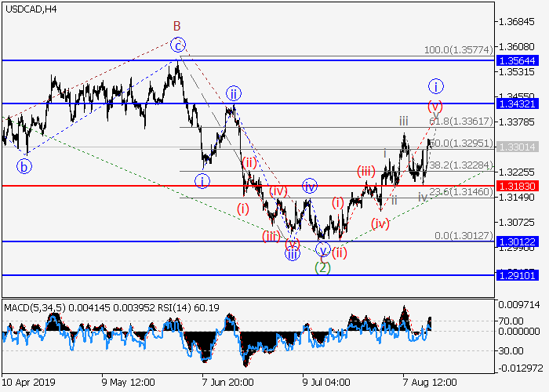
Task: Select the 23.6 Fibonacci level label
Action: pos(461,191)
